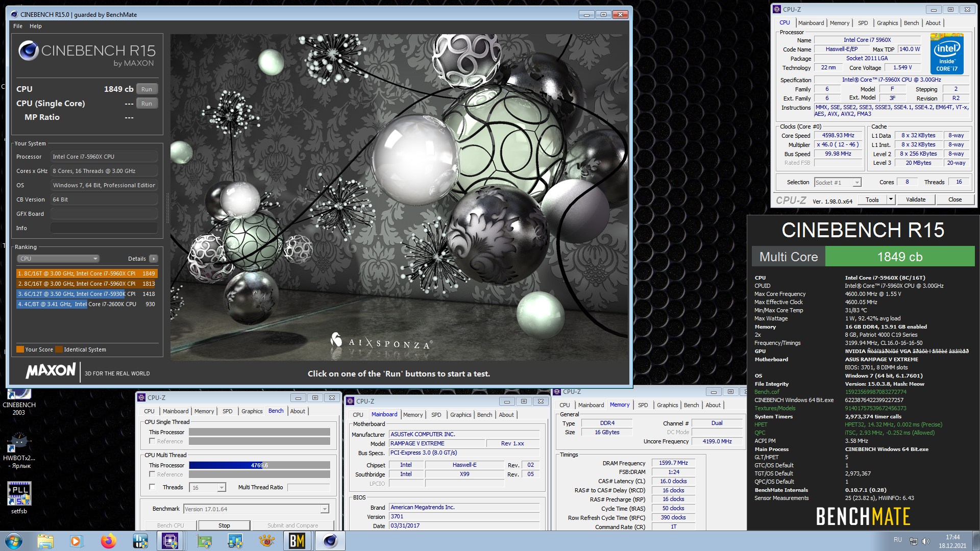Open the Ranking CPU dropdown
The height and width of the screenshot is (551, 980).
(58, 259)
